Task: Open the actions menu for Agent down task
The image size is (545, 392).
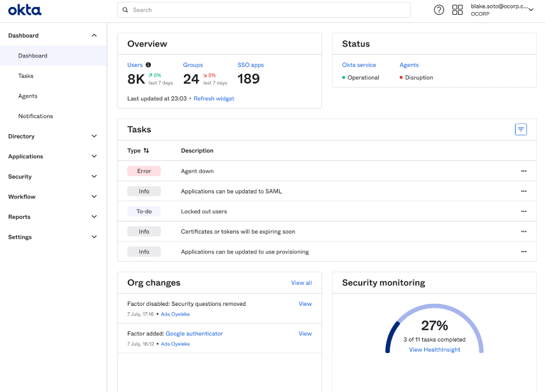Action: (x=524, y=171)
